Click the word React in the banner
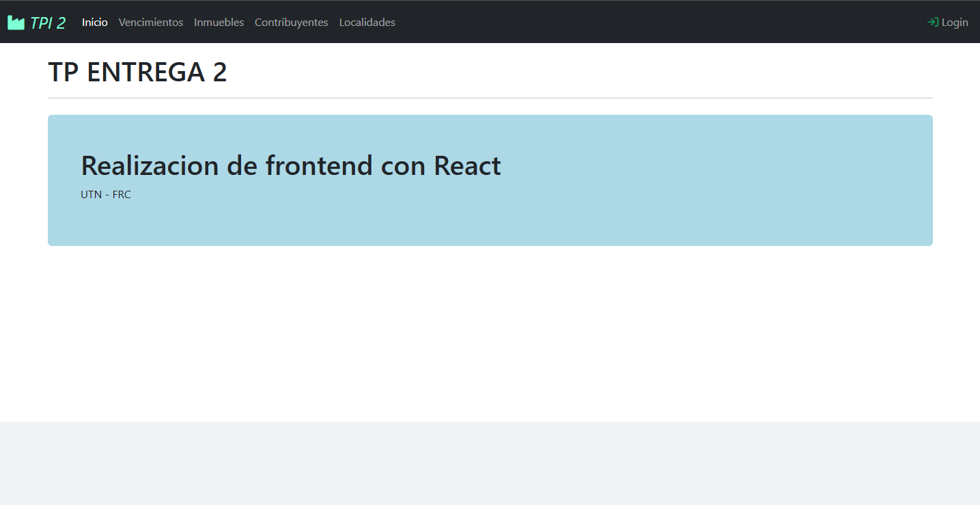980x505 pixels. point(468,165)
